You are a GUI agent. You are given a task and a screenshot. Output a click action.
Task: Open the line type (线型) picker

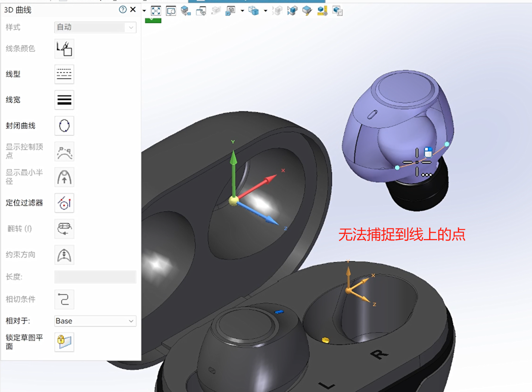coord(64,74)
